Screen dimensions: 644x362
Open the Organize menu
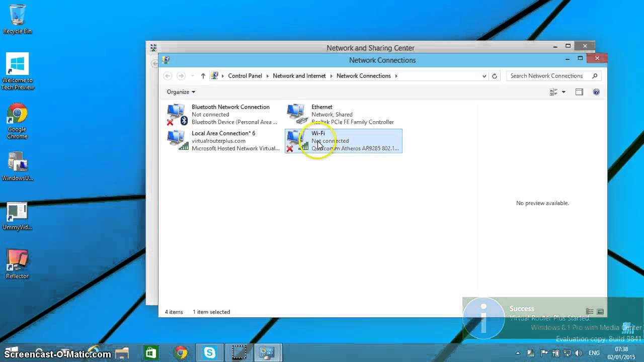pyautogui.click(x=181, y=92)
